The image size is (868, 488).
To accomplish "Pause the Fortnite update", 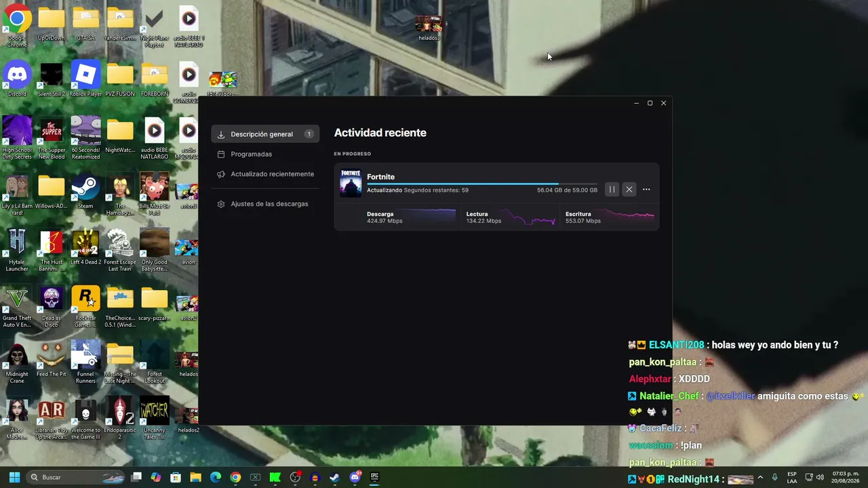I will (x=612, y=190).
